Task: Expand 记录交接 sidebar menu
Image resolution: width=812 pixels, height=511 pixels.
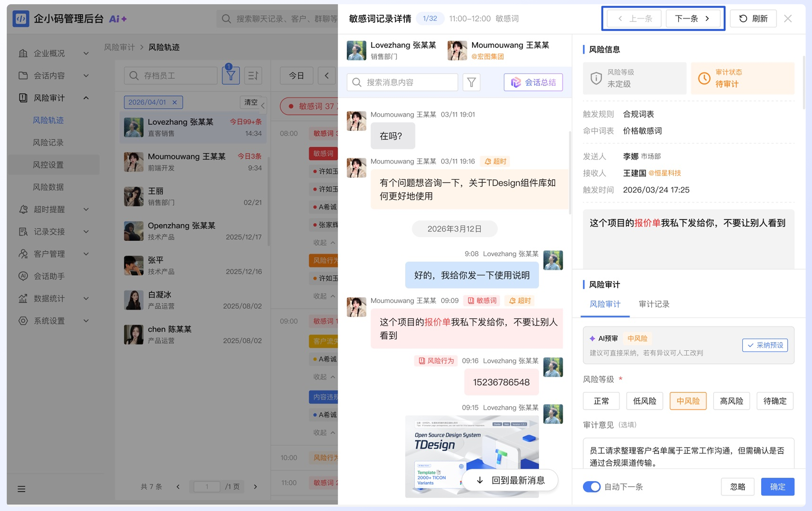Action: click(x=54, y=231)
